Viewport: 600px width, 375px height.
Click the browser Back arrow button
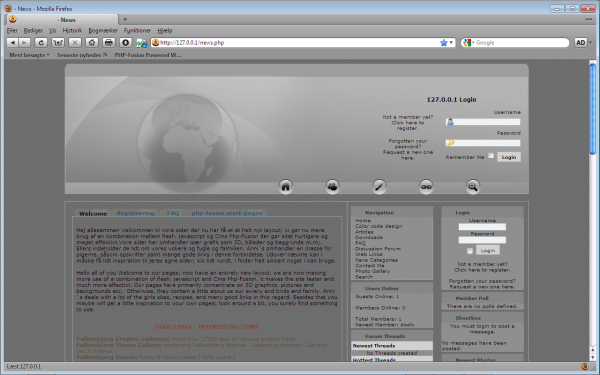coord(12,43)
